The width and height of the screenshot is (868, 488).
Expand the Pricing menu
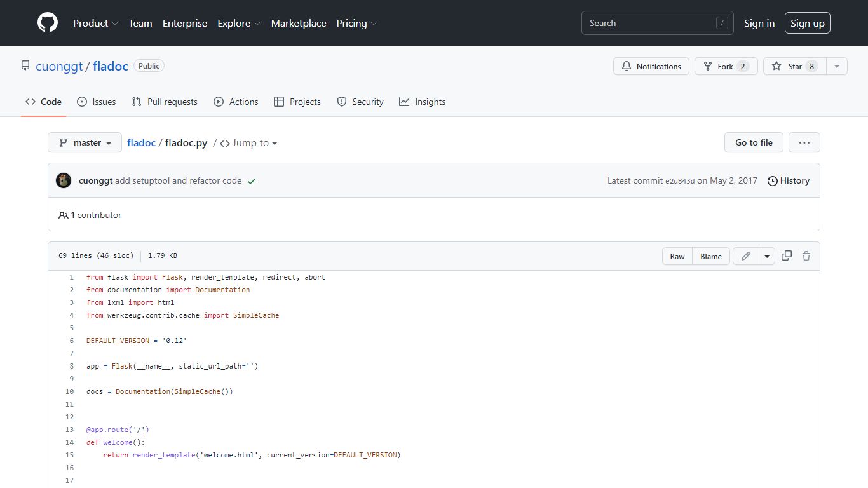point(356,23)
